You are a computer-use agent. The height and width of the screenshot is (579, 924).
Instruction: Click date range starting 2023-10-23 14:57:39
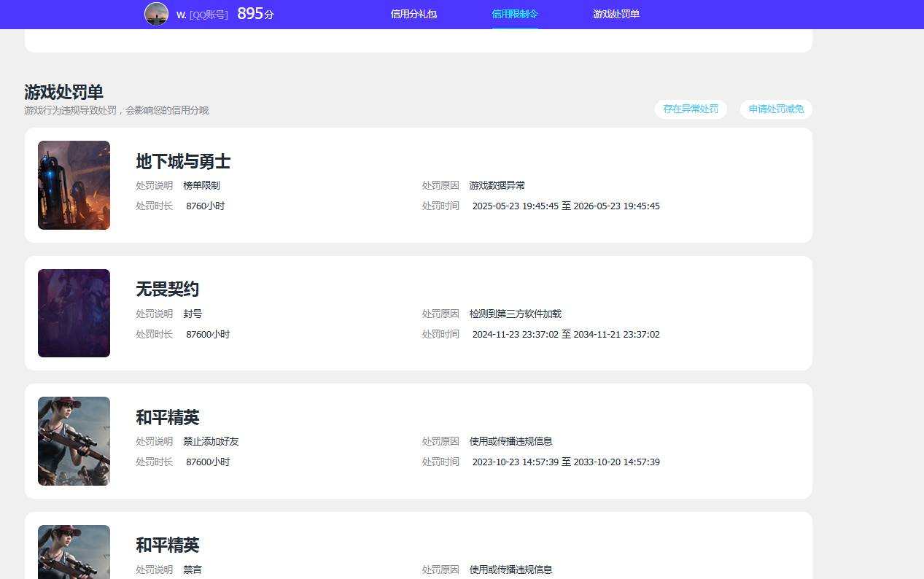[x=566, y=462]
